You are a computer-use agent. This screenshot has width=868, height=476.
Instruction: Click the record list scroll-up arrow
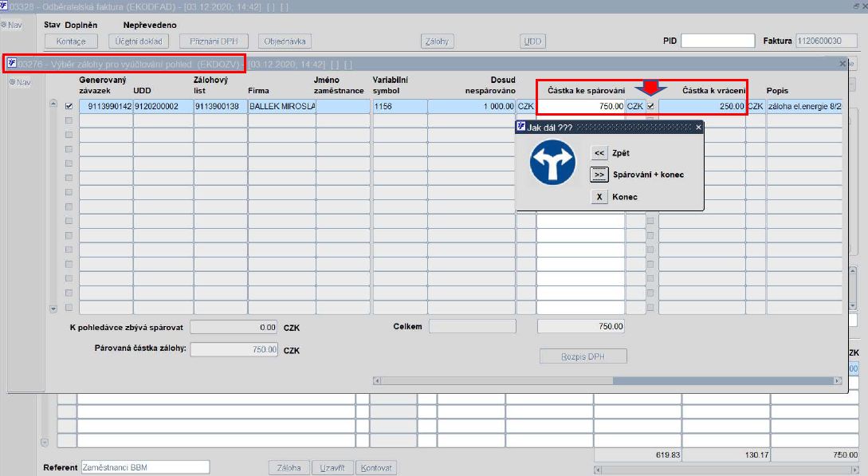[53, 104]
